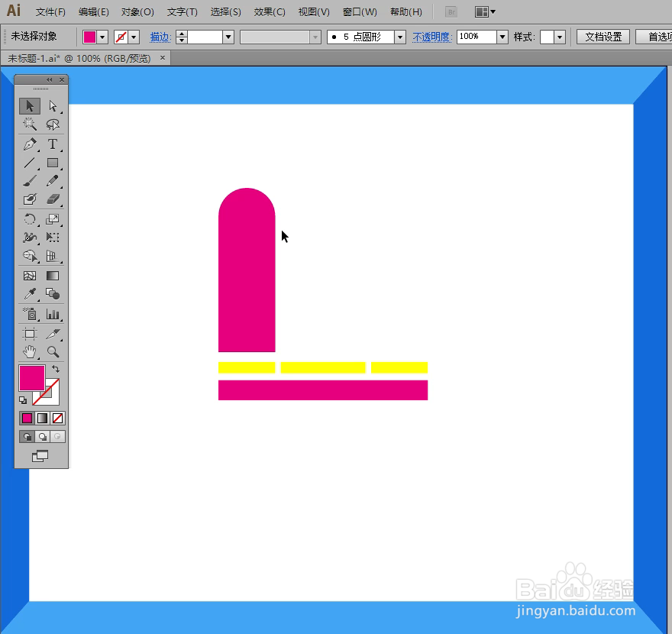Click the stroke none swatch in toolbox
This screenshot has height=634, width=672.
coord(52,398)
